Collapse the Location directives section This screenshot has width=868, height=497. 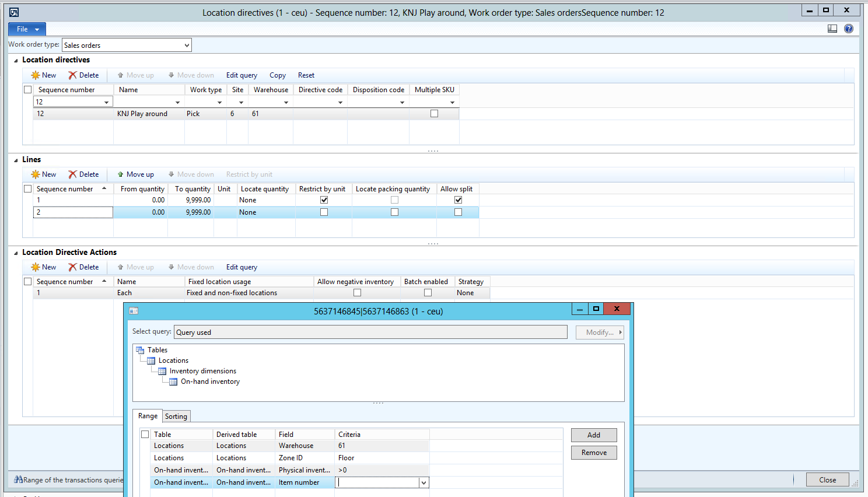tap(16, 60)
